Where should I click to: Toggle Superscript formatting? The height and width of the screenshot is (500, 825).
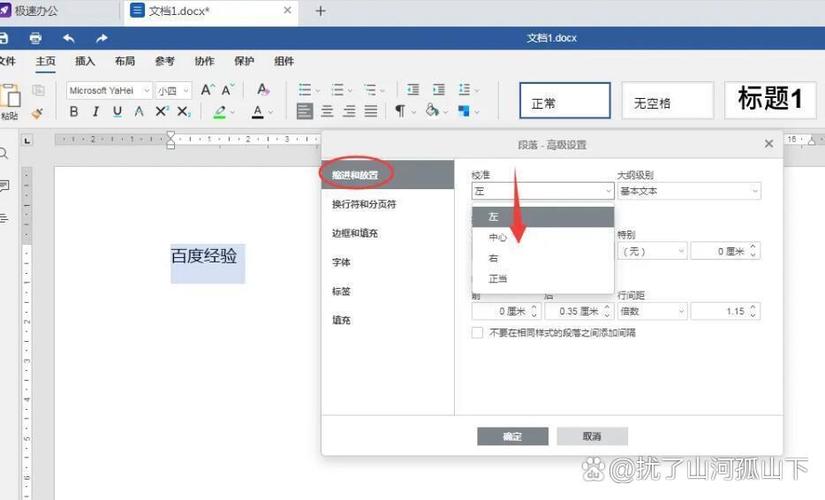162,112
